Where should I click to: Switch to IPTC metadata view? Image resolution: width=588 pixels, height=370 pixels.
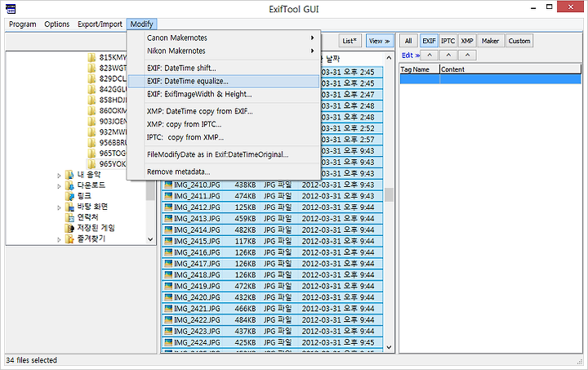pyautogui.click(x=448, y=41)
